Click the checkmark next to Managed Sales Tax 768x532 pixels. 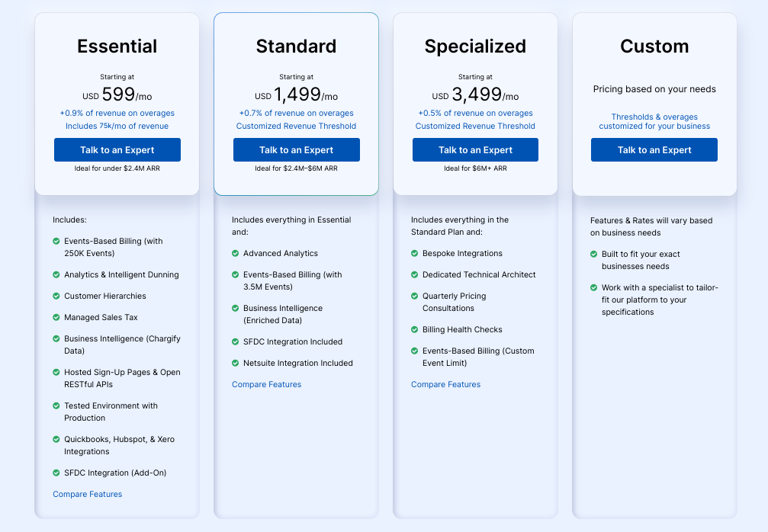pyautogui.click(x=56, y=317)
